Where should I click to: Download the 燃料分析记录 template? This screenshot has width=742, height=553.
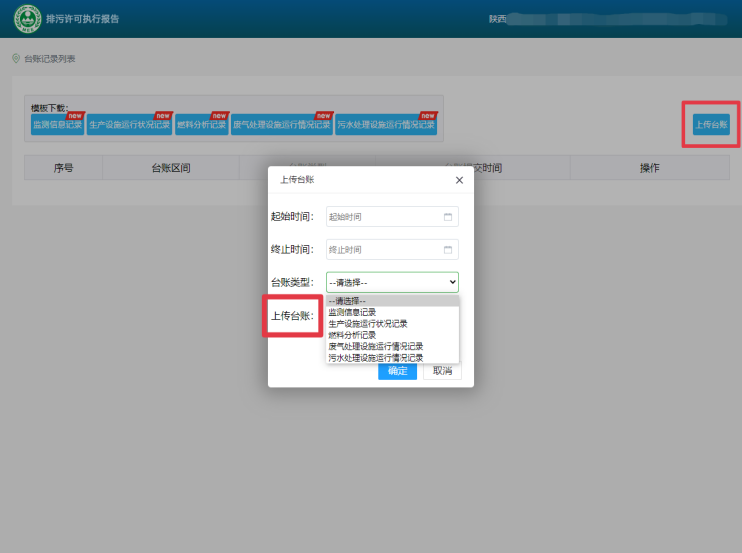pyautogui.click(x=201, y=126)
